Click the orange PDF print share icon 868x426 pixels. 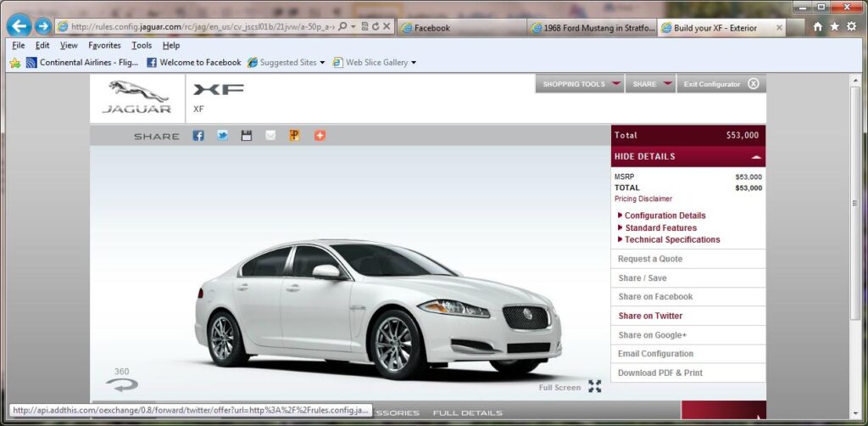click(294, 136)
